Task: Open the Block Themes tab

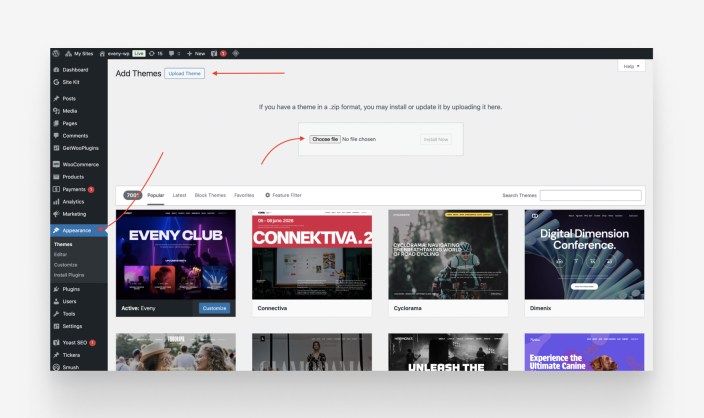Action: pyautogui.click(x=210, y=195)
